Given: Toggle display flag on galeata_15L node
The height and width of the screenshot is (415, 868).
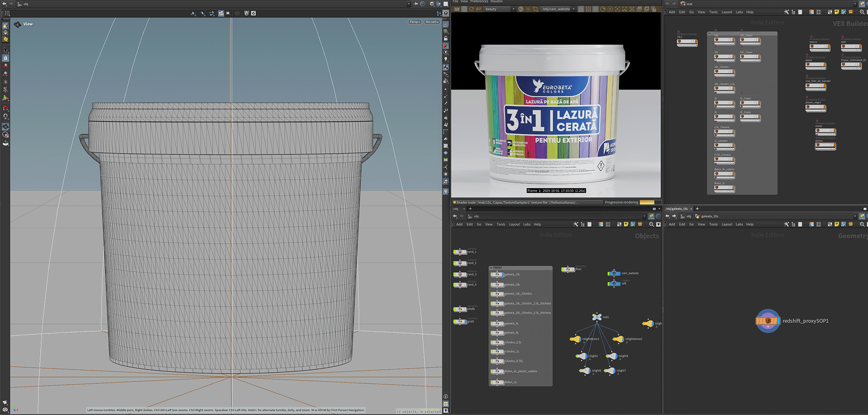Looking at the screenshot, I should (502, 274).
